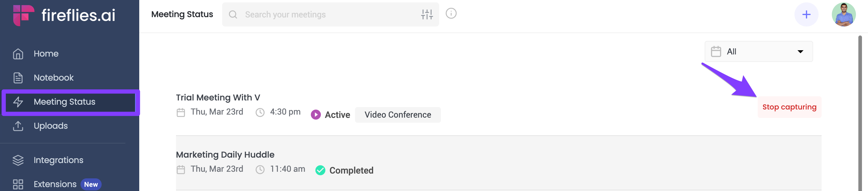
Task: Click the Extensions grid icon
Action: click(18, 184)
